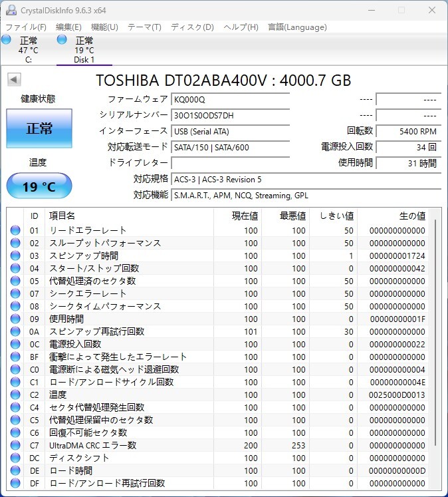Open the 編集(E) menu
The width and height of the screenshot is (448, 497).
coord(68,27)
